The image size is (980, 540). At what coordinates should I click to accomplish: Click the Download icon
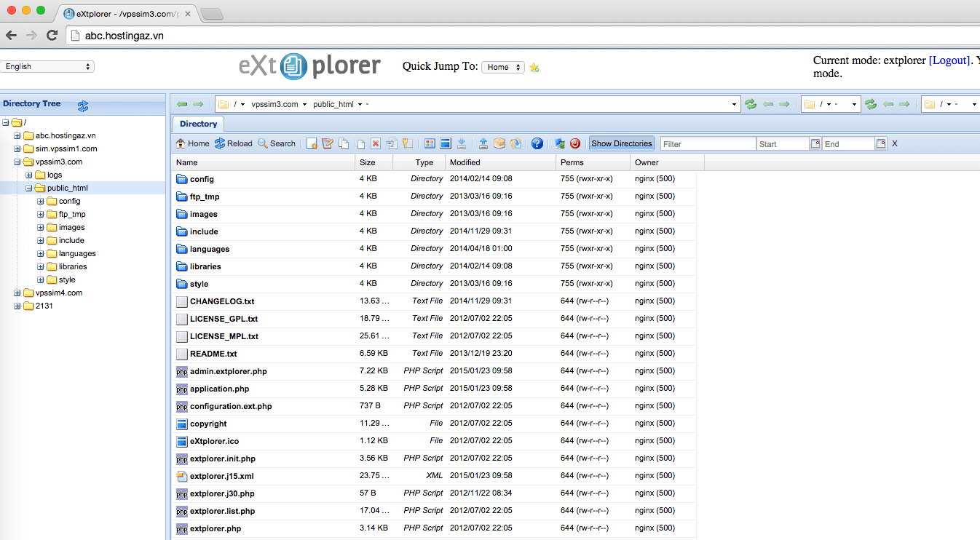tap(462, 143)
